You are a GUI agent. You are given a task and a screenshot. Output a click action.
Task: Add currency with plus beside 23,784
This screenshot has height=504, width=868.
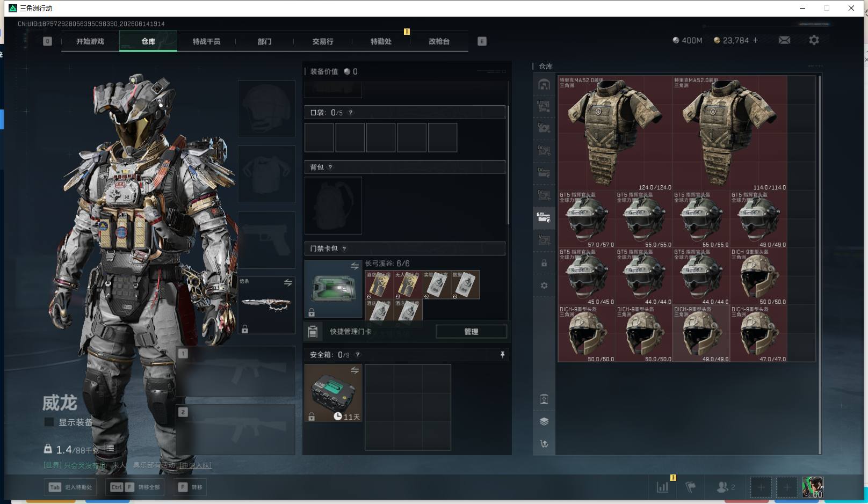[755, 40]
